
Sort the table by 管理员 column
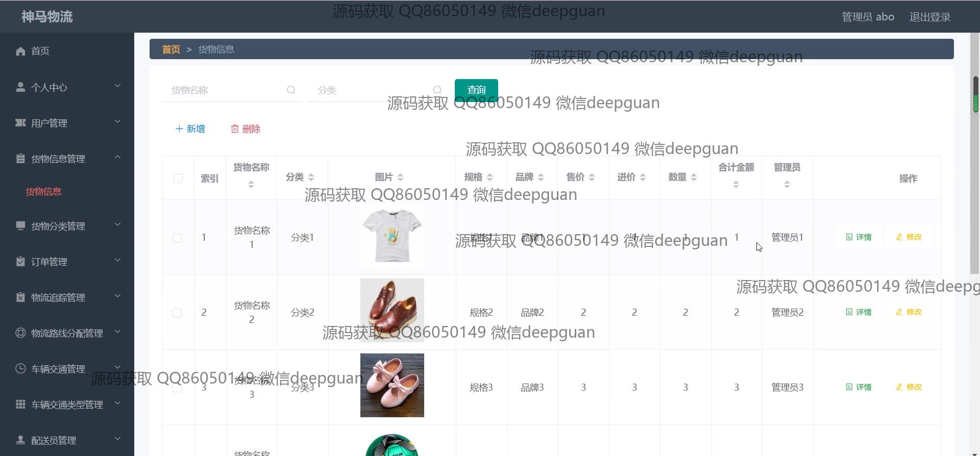pos(787,185)
